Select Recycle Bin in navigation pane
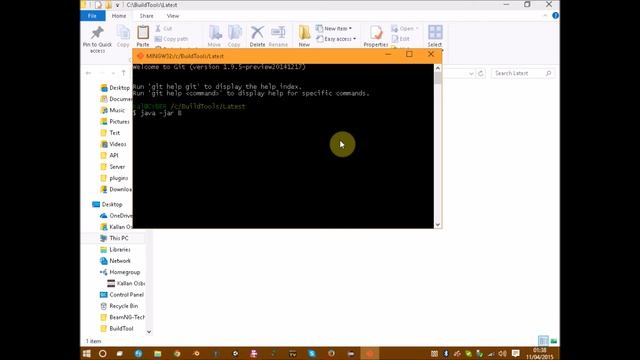The width and height of the screenshot is (640, 360). click(119, 306)
